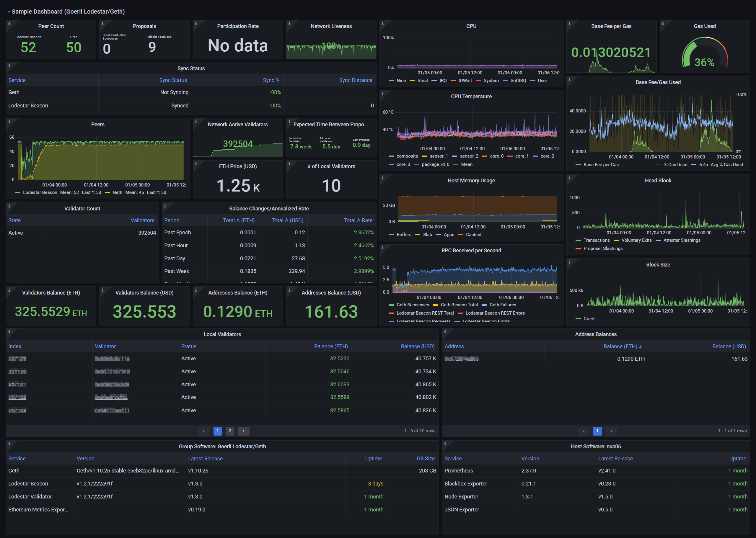This screenshot has width=756, height=538.
Task: Open info icon on Proposals panel
Action: coord(102,24)
